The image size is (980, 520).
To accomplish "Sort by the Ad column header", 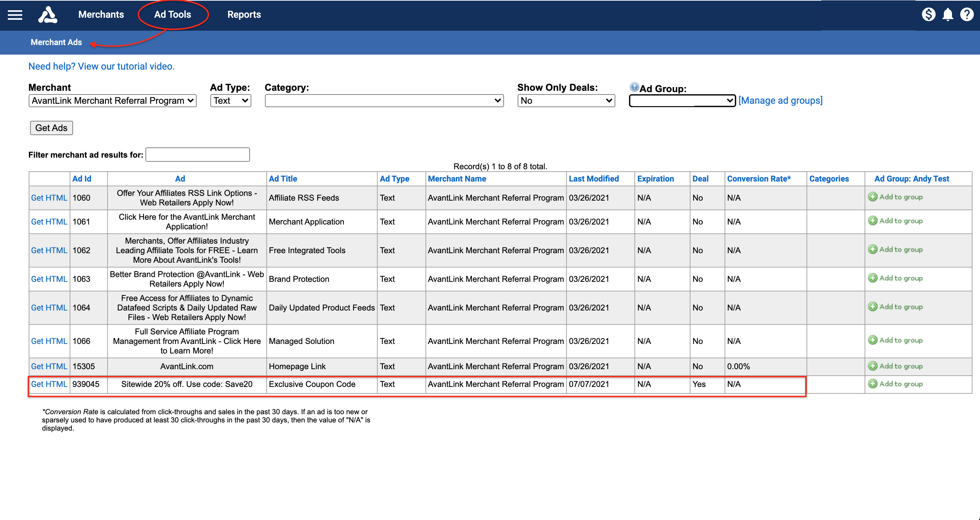I will tap(180, 179).
